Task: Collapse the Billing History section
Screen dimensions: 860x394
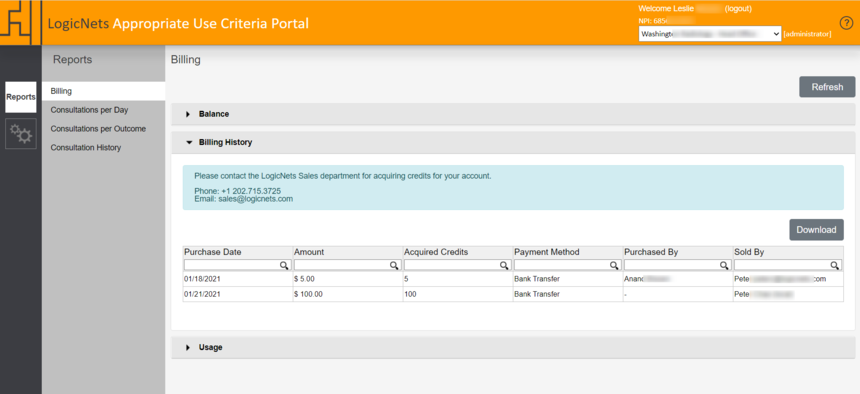Action: tap(513, 142)
